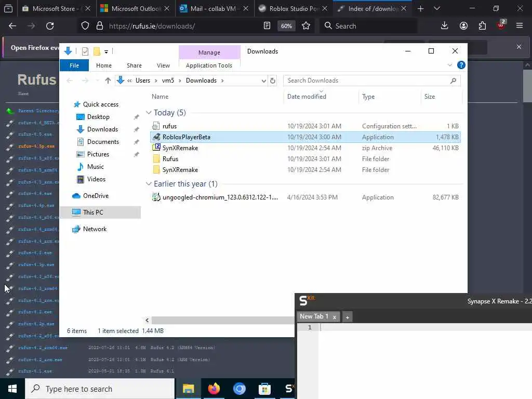Select SynXRemake zip Archive file
532x399 pixels.
click(305, 148)
